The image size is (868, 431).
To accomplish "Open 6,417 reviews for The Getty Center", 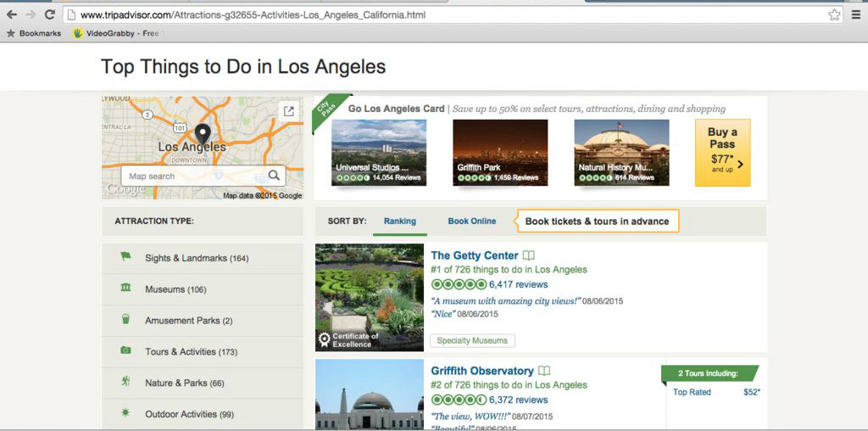I will [x=518, y=285].
